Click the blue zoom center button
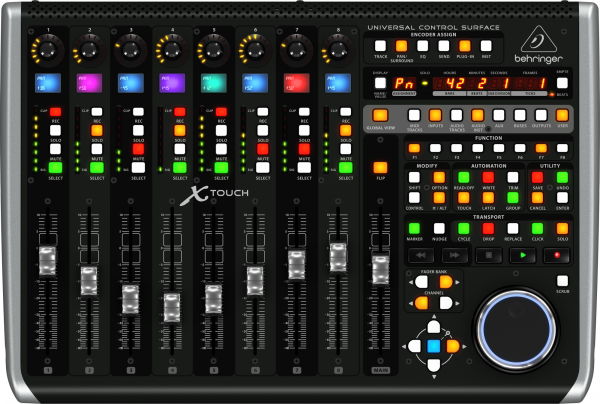The height and width of the screenshot is (404, 600). 434,346
